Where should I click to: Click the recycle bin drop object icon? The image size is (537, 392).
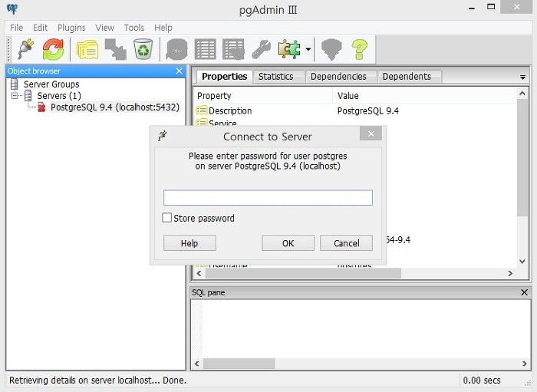pos(143,50)
